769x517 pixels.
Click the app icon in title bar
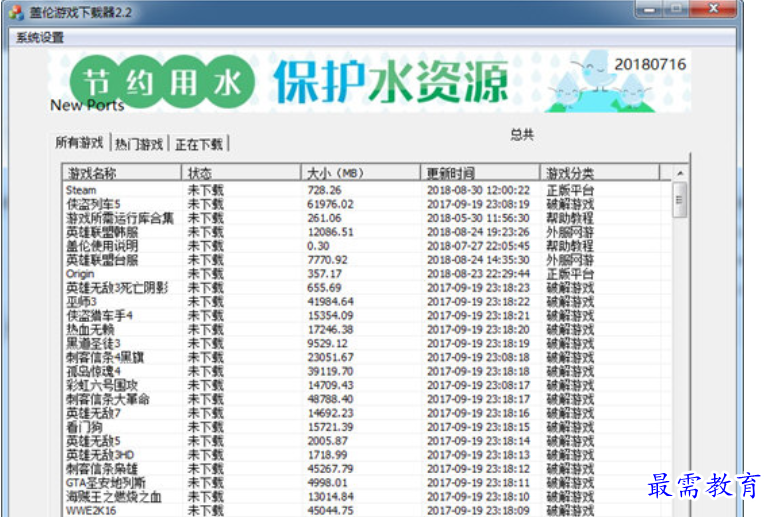point(16,12)
